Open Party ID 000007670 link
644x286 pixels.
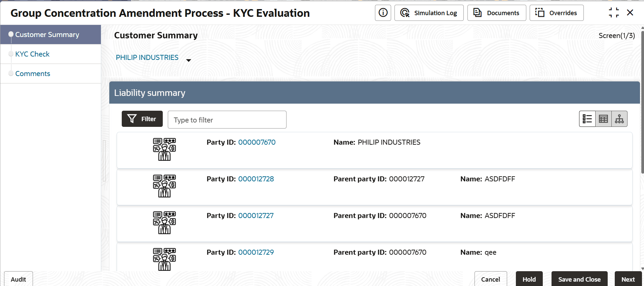257,142
